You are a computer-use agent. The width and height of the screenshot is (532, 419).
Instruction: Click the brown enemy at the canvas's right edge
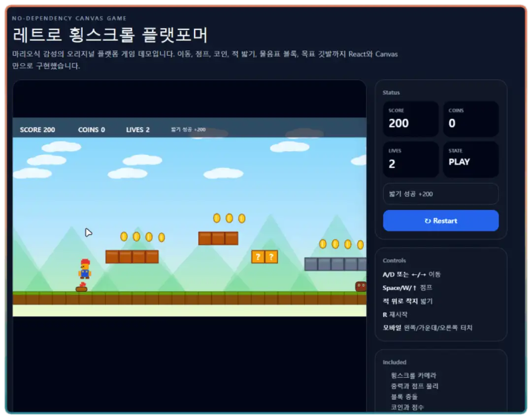pyautogui.click(x=361, y=287)
